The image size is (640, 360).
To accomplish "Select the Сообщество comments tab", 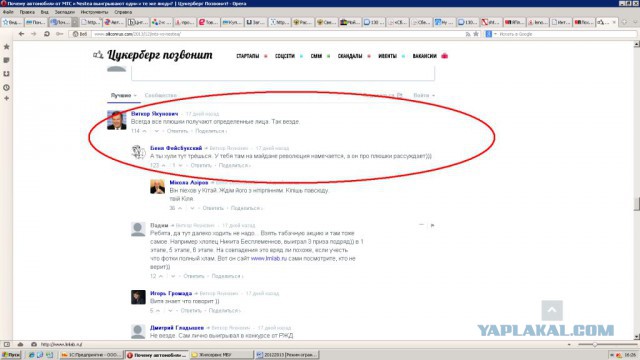I will click(160, 96).
